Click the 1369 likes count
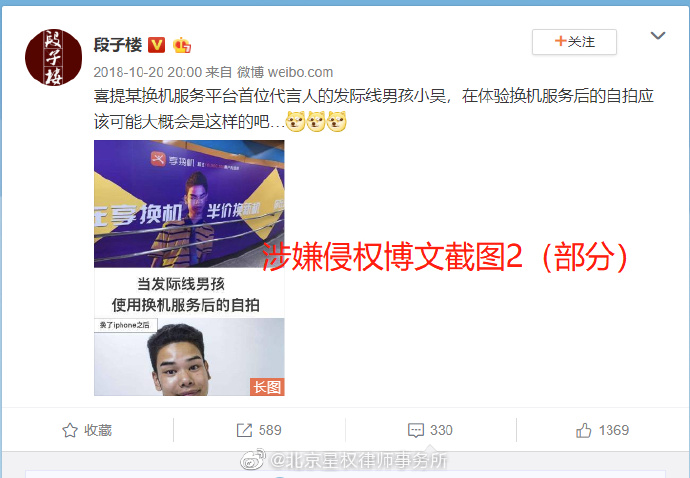 614,430
